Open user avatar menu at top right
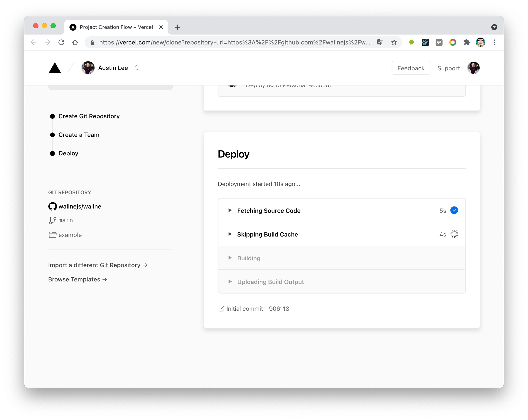 [x=473, y=68]
